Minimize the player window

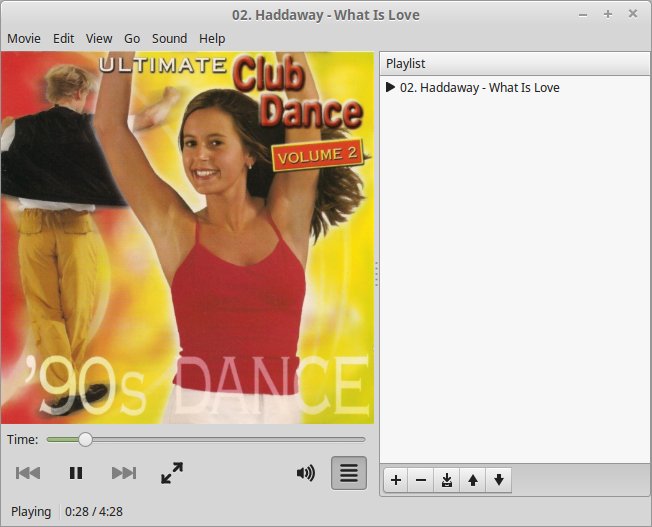pos(583,15)
